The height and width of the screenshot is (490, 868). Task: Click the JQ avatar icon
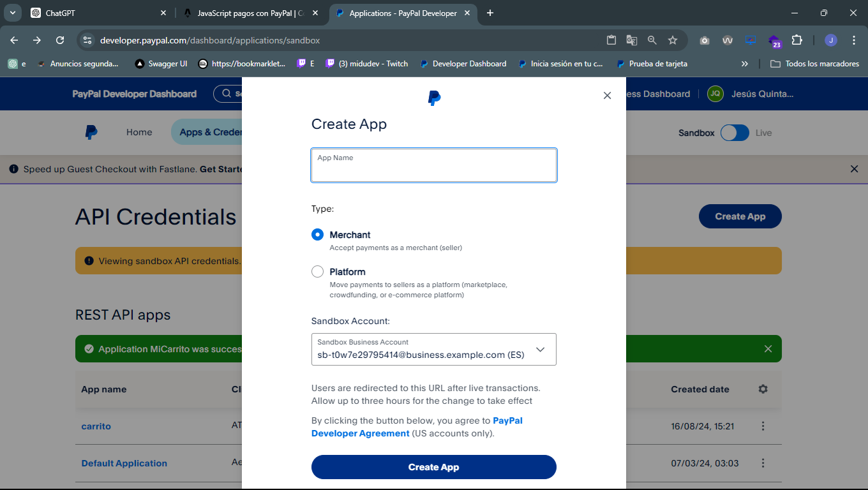point(715,94)
